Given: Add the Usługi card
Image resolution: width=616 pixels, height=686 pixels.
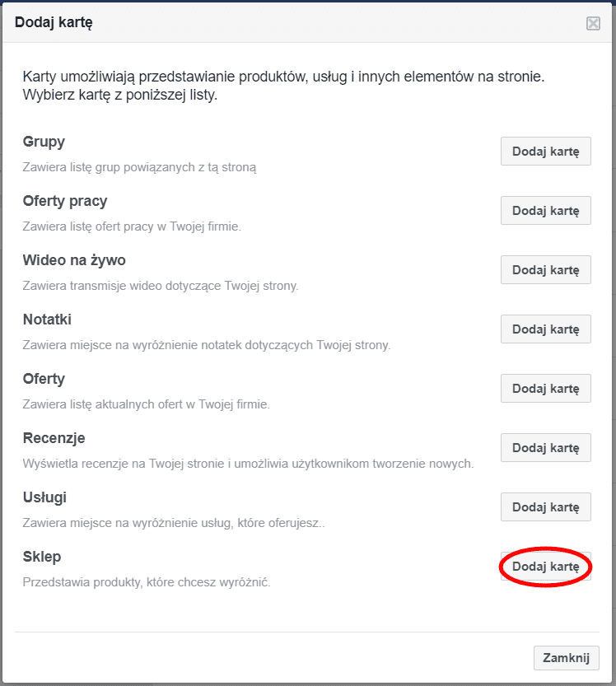Looking at the screenshot, I should pyautogui.click(x=545, y=506).
